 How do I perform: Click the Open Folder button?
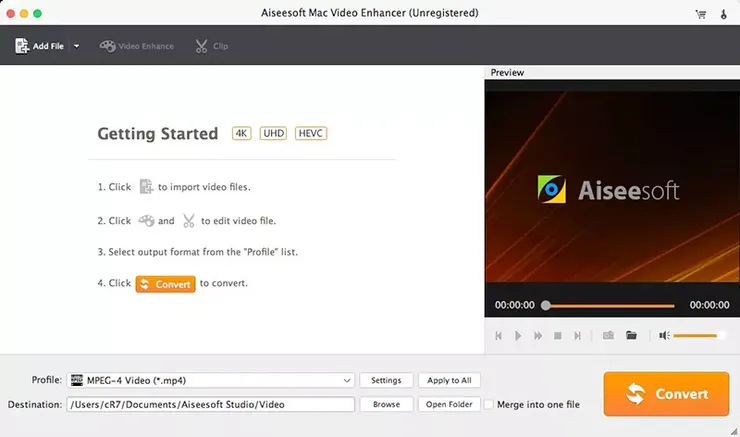coord(449,404)
